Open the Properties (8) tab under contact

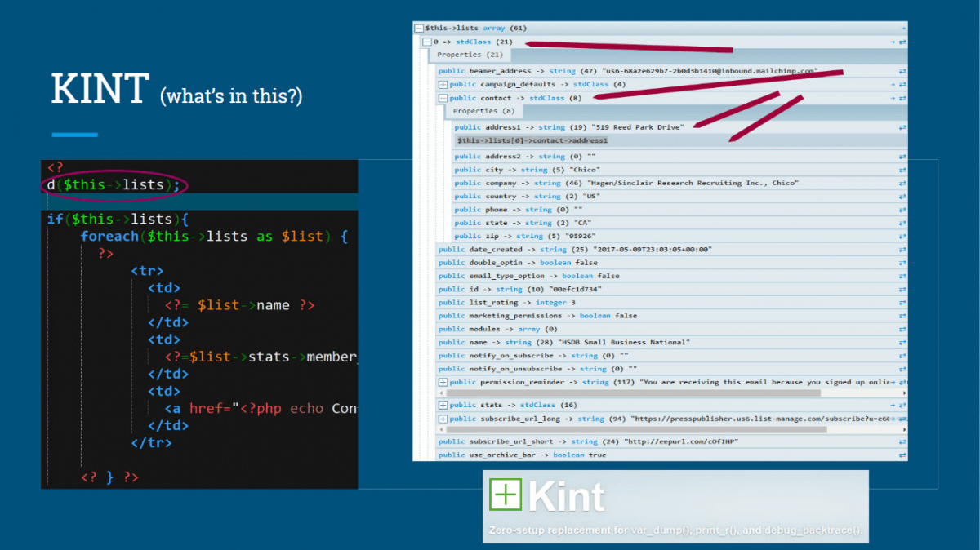pyautogui.click(x=484, y=111)
